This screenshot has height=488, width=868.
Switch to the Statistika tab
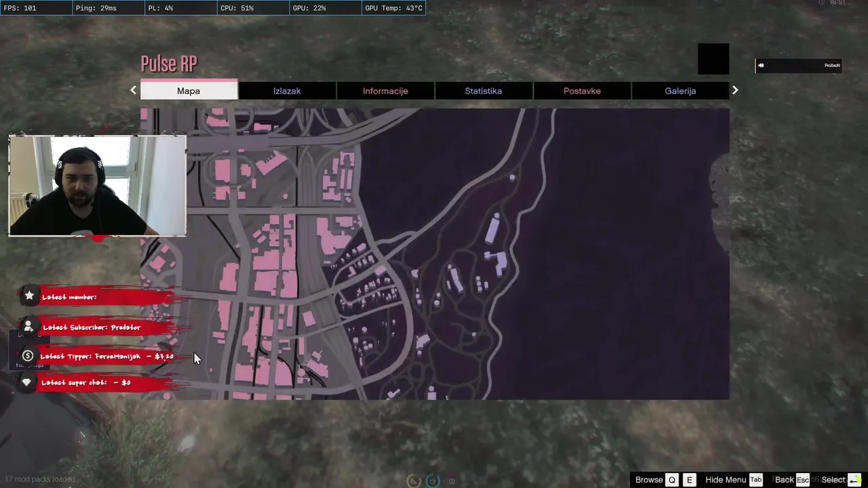coord(484,91)
